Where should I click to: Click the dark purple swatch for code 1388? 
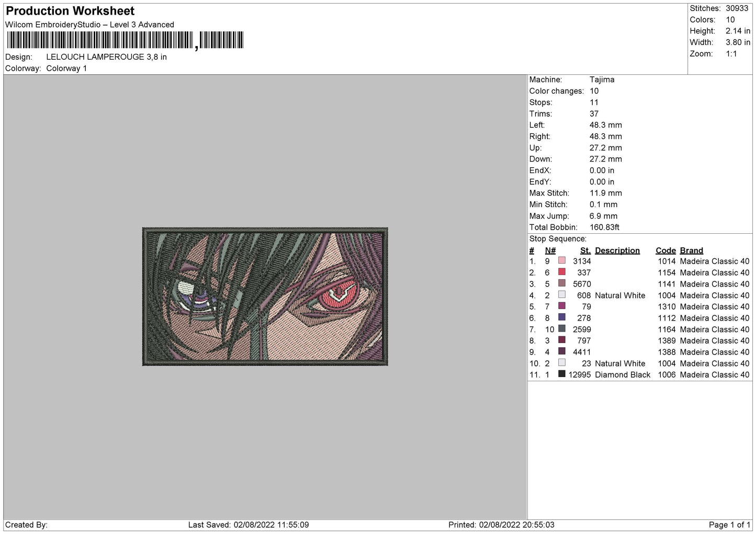coord(561,351)
